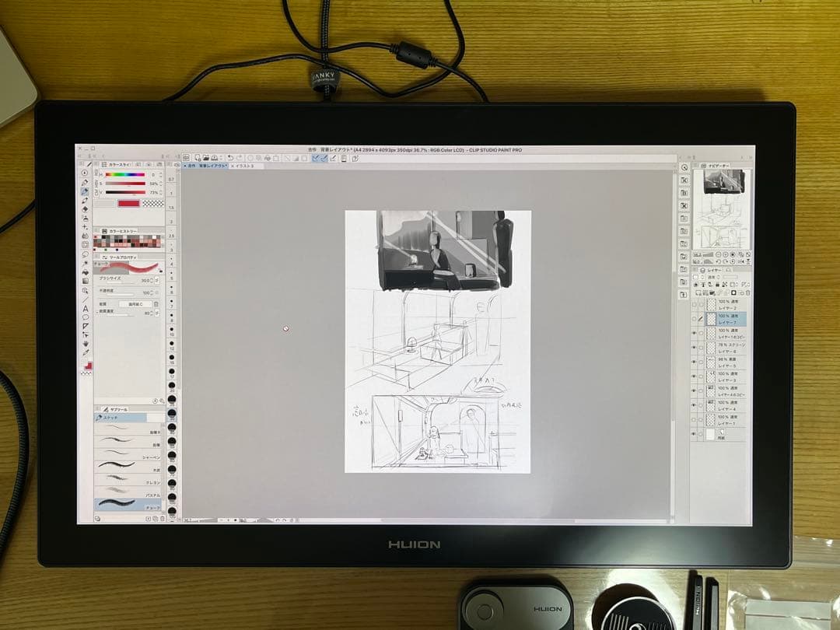Open Quick Access icon at top of right icon bar
840x630 pixels.
[x=684, y=168]
